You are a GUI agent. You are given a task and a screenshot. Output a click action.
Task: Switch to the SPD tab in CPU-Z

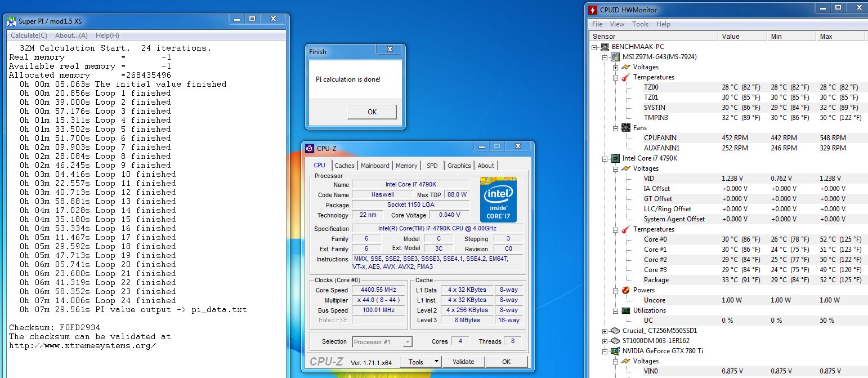(432, 166)
